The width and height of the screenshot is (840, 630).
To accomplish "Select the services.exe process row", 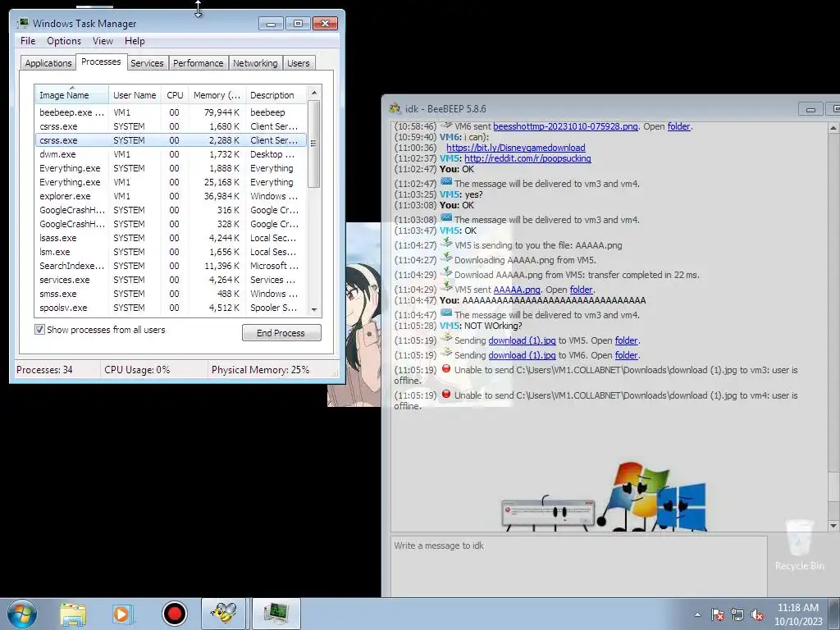I will pyautogui.click(x=171, y=280).
